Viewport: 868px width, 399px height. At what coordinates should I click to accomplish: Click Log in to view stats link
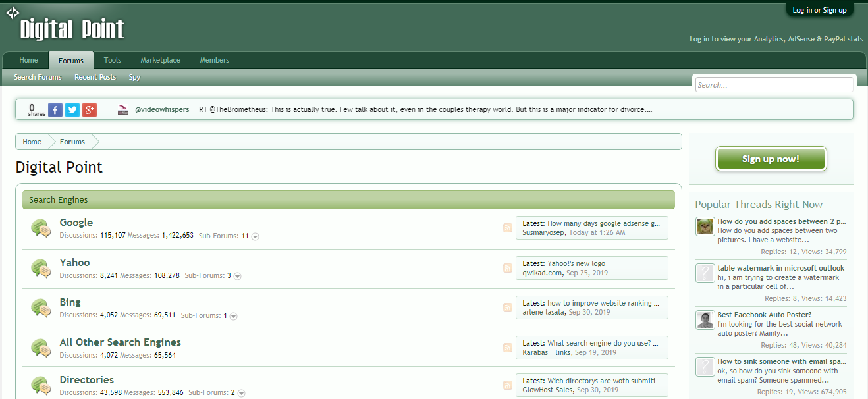coord(776,39)
